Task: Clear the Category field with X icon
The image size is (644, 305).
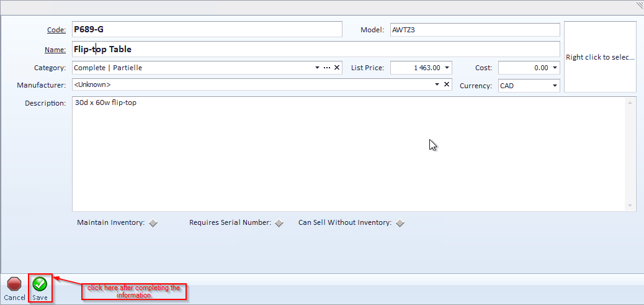Action: [337, 68]
